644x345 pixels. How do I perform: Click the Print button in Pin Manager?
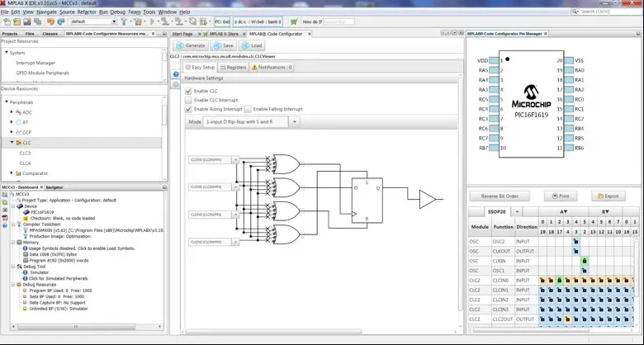coord(561,196)
